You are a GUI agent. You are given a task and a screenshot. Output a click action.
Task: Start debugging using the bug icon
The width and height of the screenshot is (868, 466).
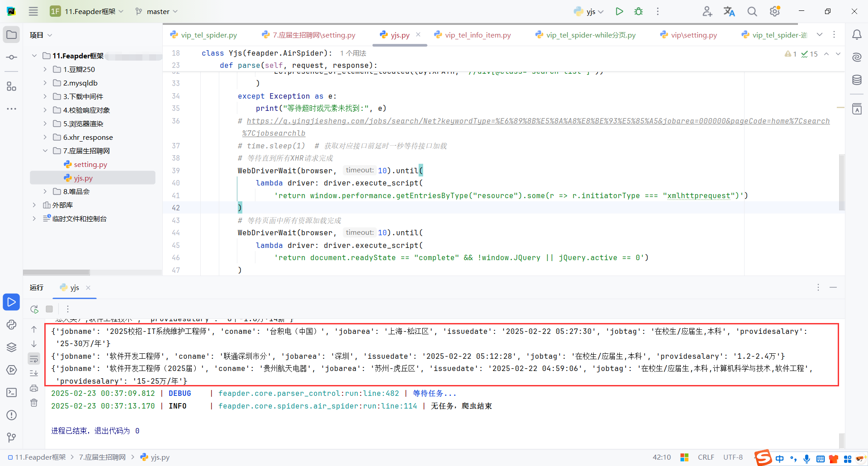pyautogui.click(x=638, y=11)
